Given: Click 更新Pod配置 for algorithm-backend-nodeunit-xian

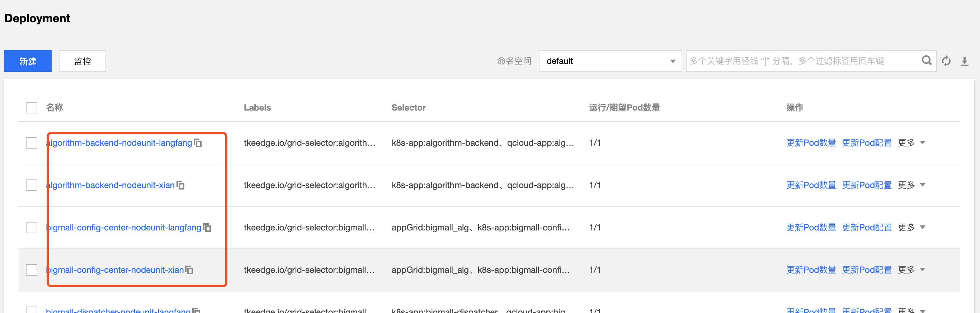Looking at the screenshot, I should pos(867,185).
